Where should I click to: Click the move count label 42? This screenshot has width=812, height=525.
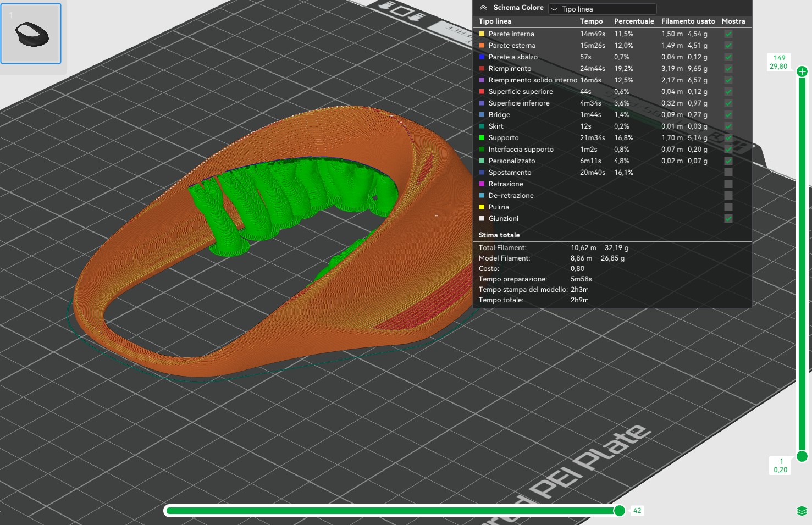coord(637,511)
